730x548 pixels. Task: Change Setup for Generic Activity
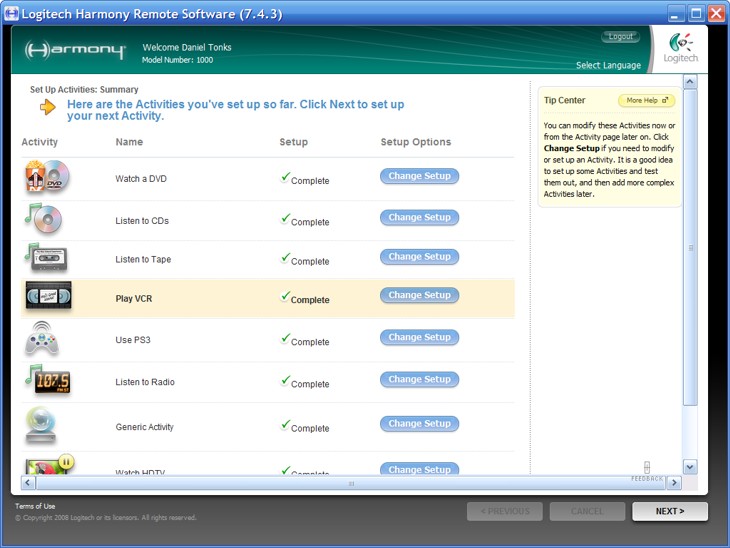click(419, 424)
